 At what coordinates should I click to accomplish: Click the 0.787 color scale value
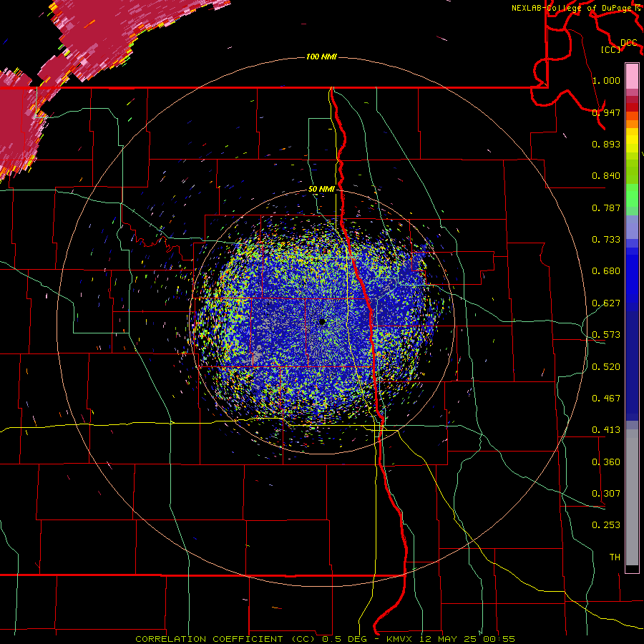pos(606,208)
